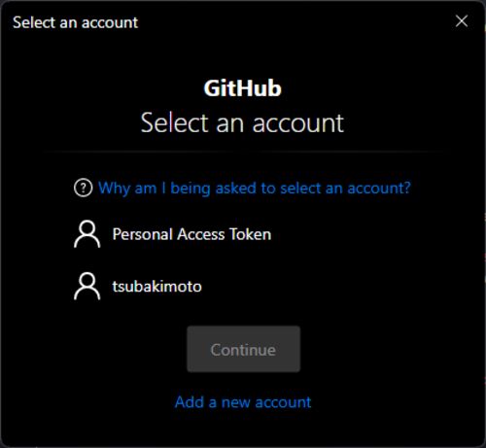The image size is (486, 448).
Task: Open 'Why am I being asked' link
Action: 255,188
